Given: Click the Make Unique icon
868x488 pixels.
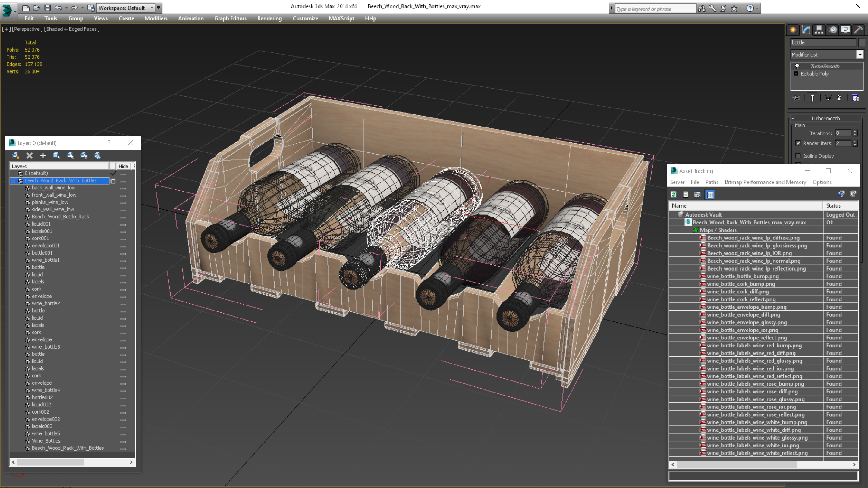Looking at the screenshot, I should click(828, 98).
